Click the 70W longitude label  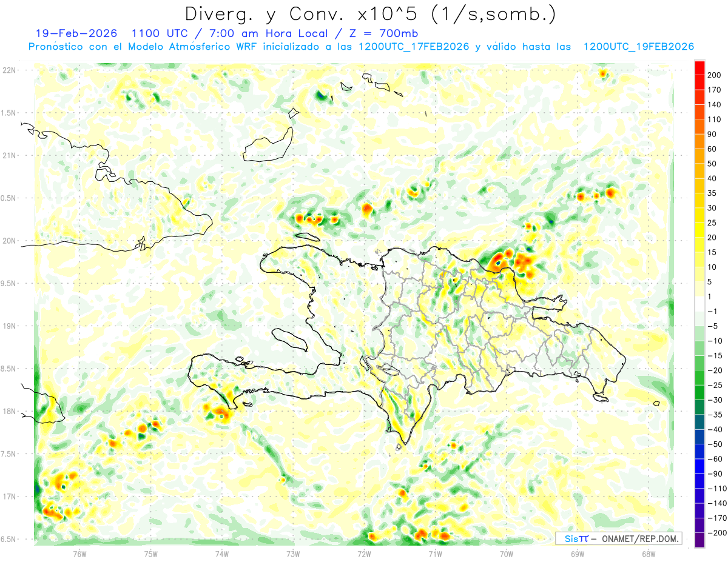tap(507, 554)
